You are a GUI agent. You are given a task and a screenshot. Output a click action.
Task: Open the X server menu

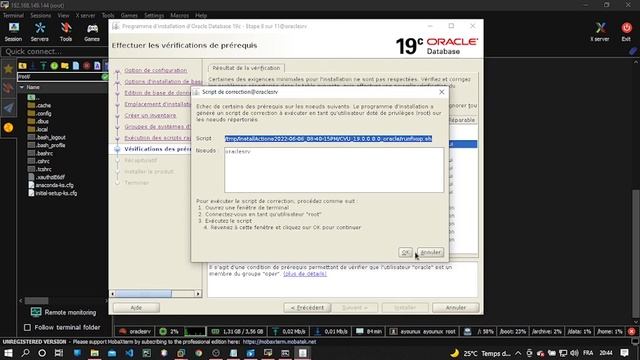click(x=85, y=15)
